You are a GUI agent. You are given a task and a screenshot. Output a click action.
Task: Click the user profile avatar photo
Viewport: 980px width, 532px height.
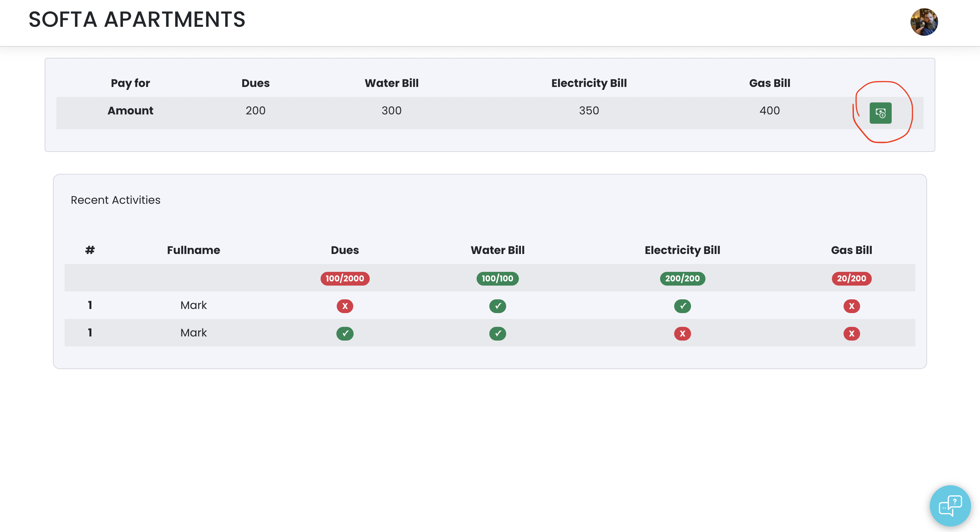click(924, 22)
